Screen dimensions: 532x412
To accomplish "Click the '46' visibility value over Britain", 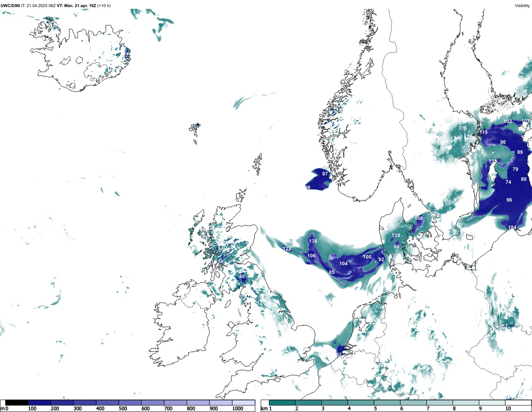I will pos(242,277).
